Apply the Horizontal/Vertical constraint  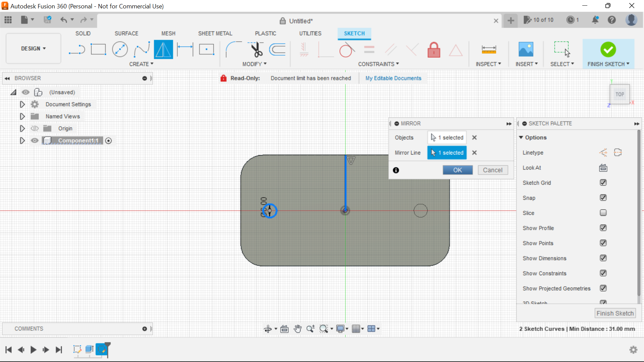pos(304,50)
